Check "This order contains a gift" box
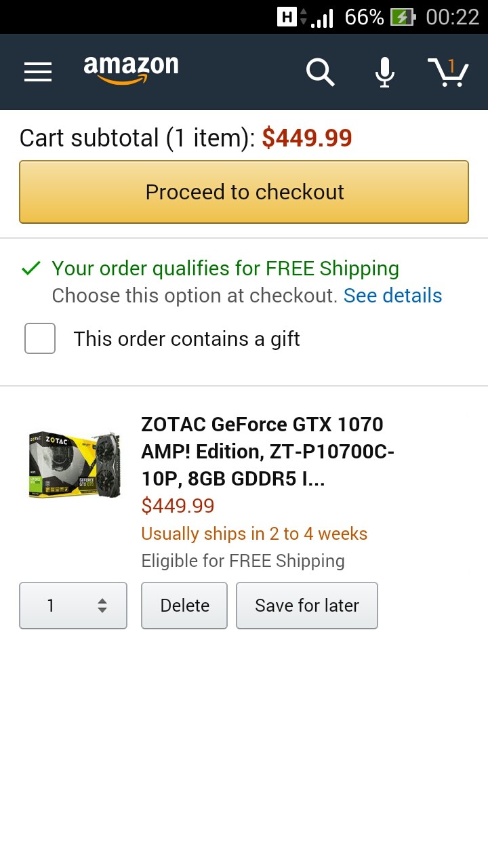Viewport: 488px width, 868px height. click(x=40, y=338)
